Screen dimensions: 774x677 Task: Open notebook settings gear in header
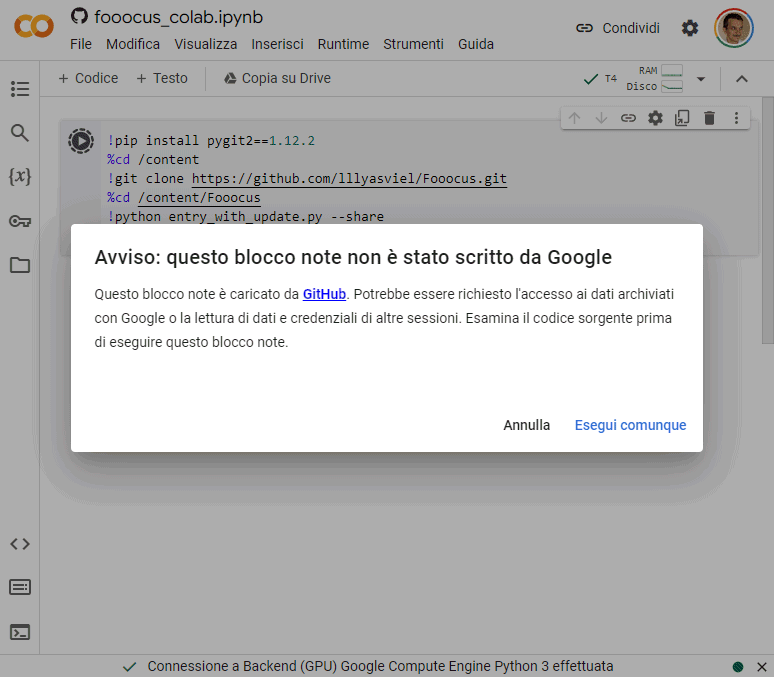coord(690,28)
